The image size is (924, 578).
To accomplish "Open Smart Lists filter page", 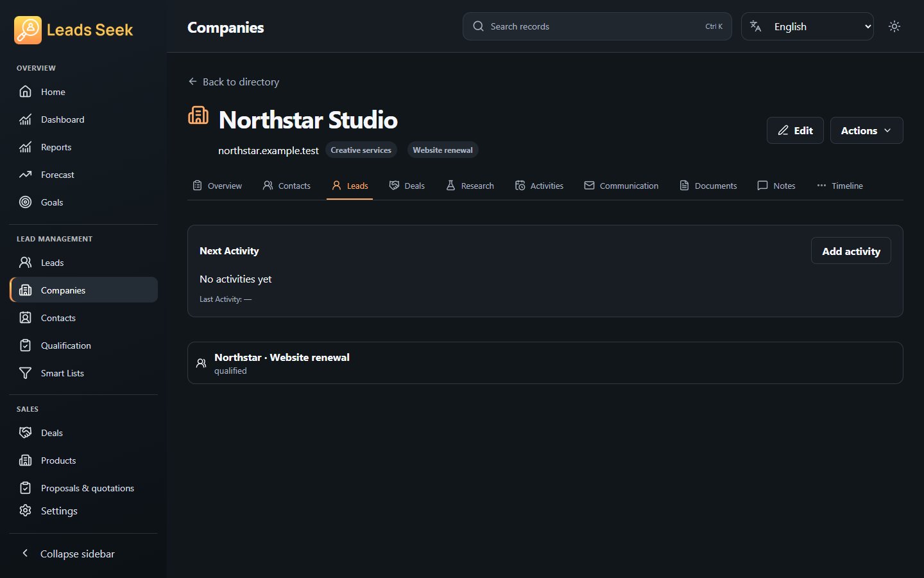I will point(83,373).
